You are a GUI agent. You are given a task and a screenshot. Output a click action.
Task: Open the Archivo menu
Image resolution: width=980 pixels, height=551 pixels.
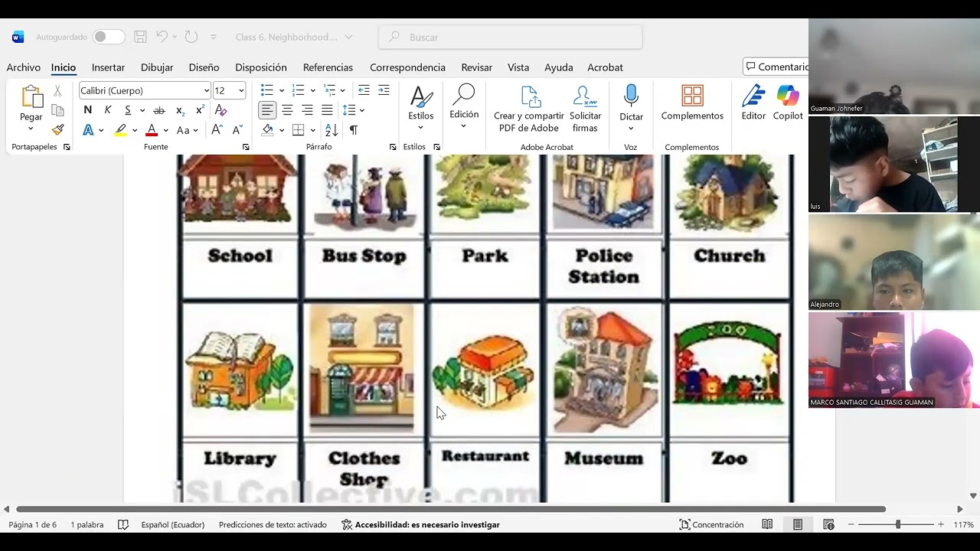pyautogui.click(x=24, y=67)
